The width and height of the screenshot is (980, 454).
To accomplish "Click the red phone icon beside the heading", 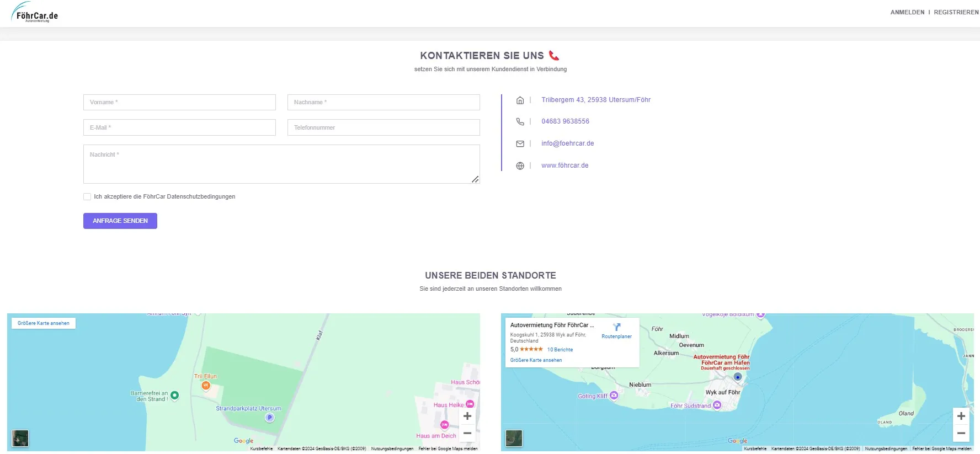I will tap(554, 56).
